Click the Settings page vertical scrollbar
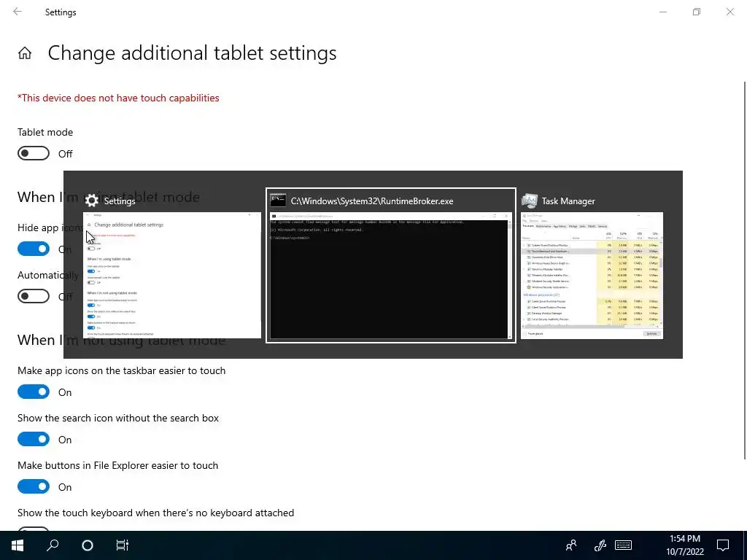The width and height of the screenshot is (747, 560). 745,270
